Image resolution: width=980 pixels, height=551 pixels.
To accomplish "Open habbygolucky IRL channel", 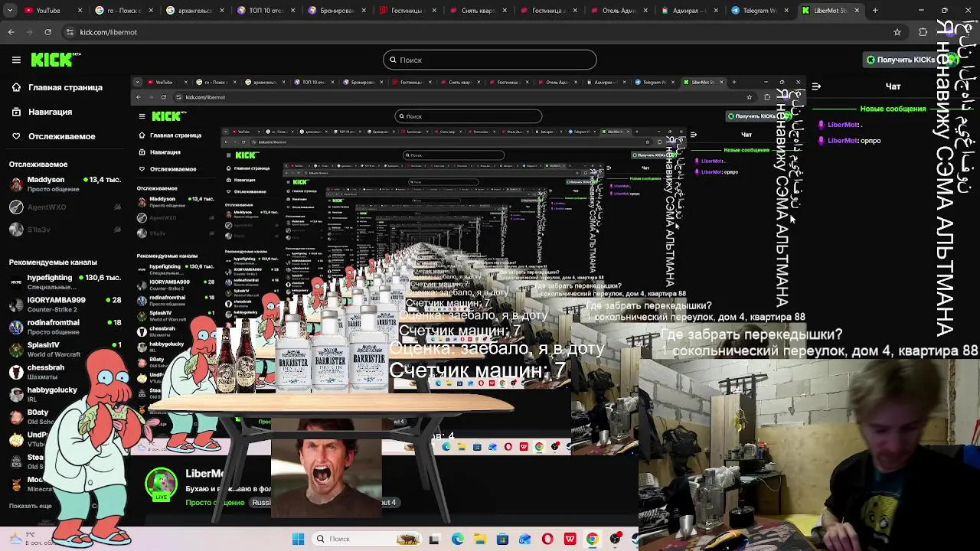I will [52, 393].
